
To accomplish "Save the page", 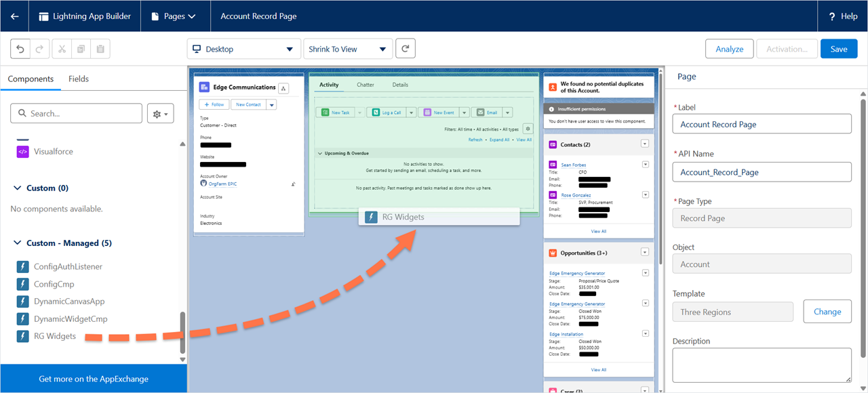I will (839, 49).
